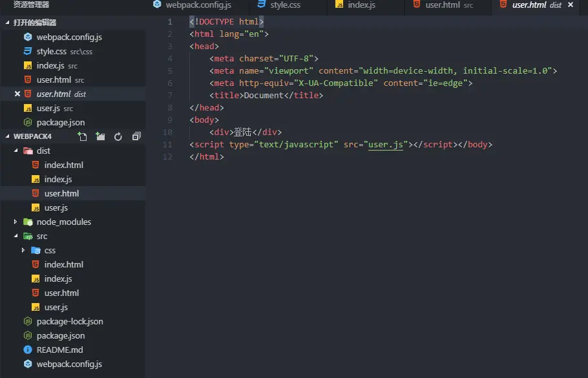Click line number 5 in gutter
Screen dimensions: 588x378
170,71
